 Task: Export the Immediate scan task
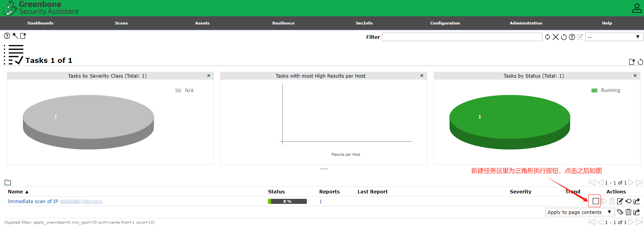[637, 201]
